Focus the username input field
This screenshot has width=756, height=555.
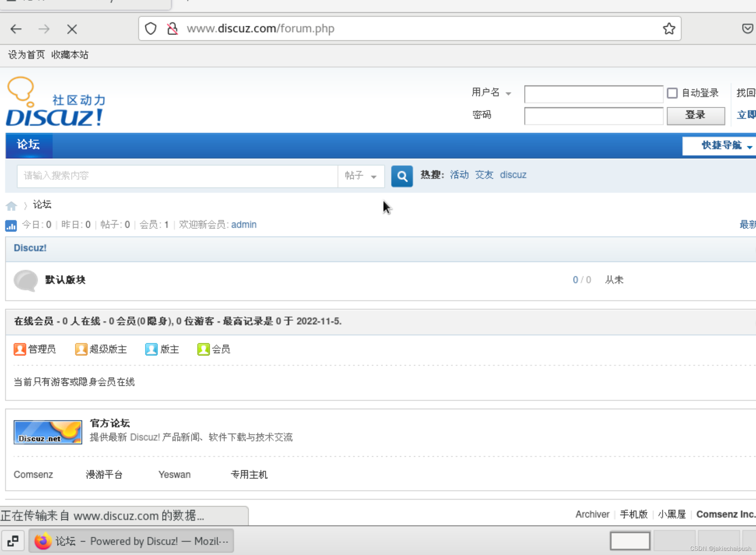594,94
